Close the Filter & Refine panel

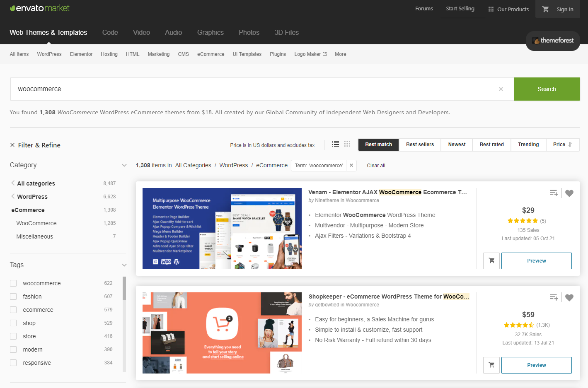click(x=12, y=145)
